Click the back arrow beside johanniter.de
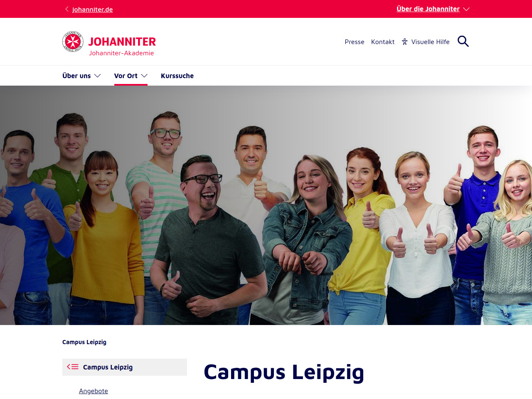The image size is (532, 399). 67,9
